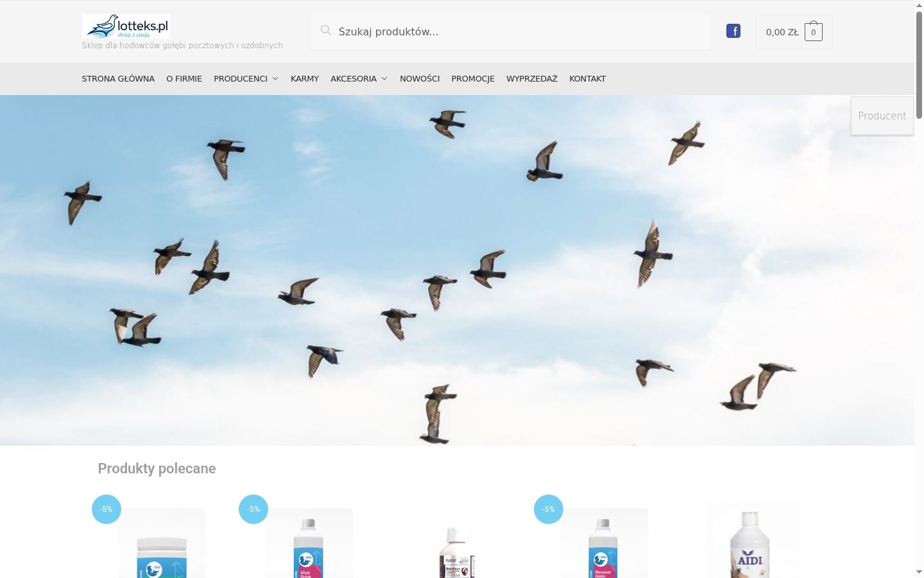Expand the Producenci submenu arrow

pos(275,79)
